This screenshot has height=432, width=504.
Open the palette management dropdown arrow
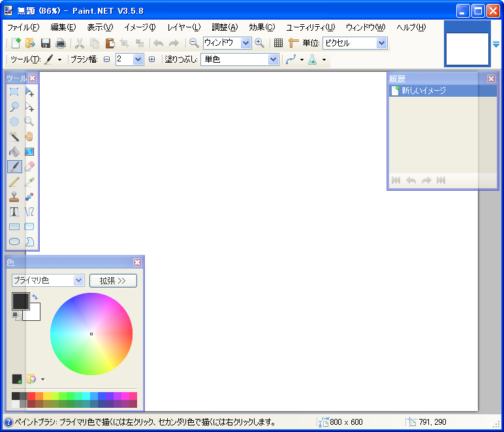pos(42,379)
